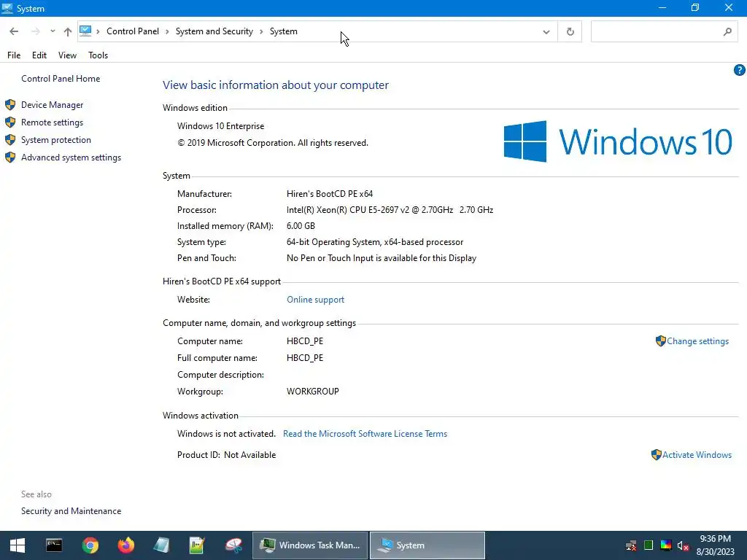747x560 pixels.
Task: Minimize the System window
Action: [x=662, y=8]
